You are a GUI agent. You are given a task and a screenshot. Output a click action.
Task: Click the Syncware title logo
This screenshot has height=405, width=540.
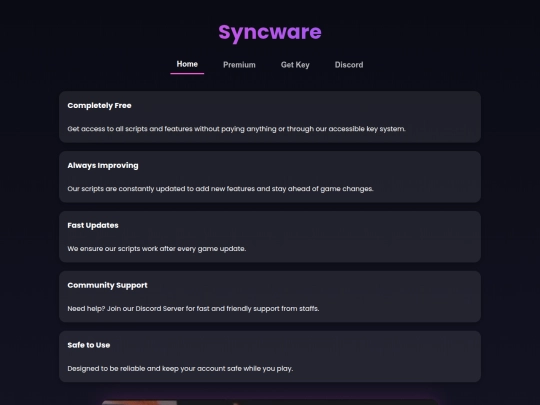270,32
